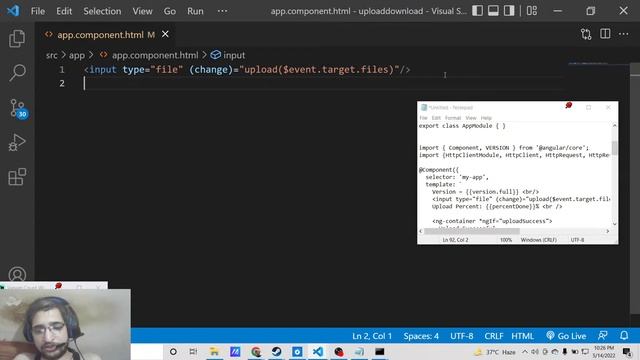The width and height of the screenshot is (640, 360).
Task: Click Notepad horizontal scrollbar thumb
Action: 472,231
